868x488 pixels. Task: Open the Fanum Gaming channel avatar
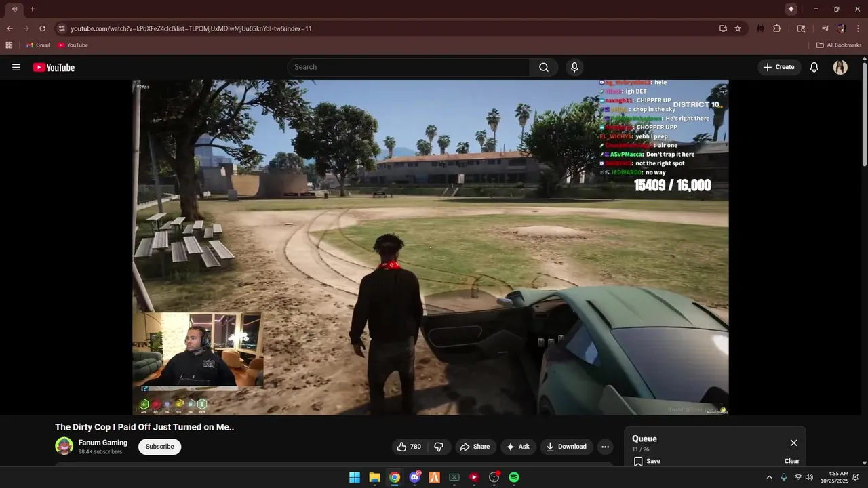[64, 446]
